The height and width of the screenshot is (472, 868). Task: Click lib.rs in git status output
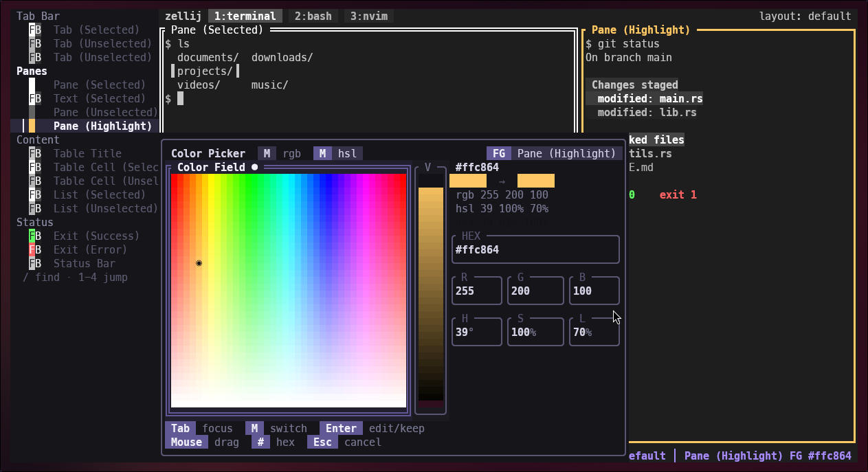click(x=678, y=112)
